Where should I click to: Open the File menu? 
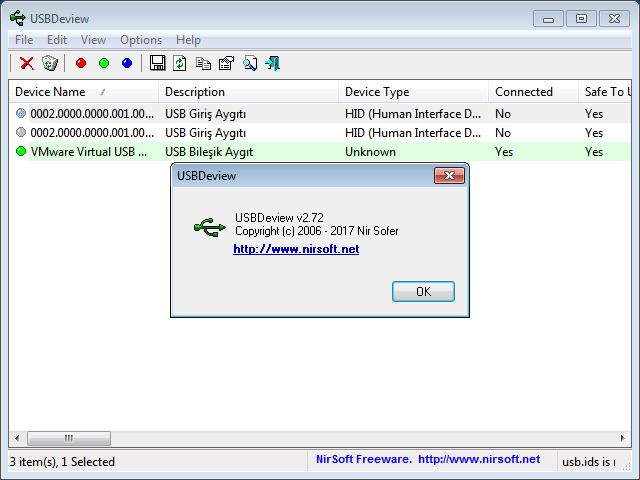[24, 40]
